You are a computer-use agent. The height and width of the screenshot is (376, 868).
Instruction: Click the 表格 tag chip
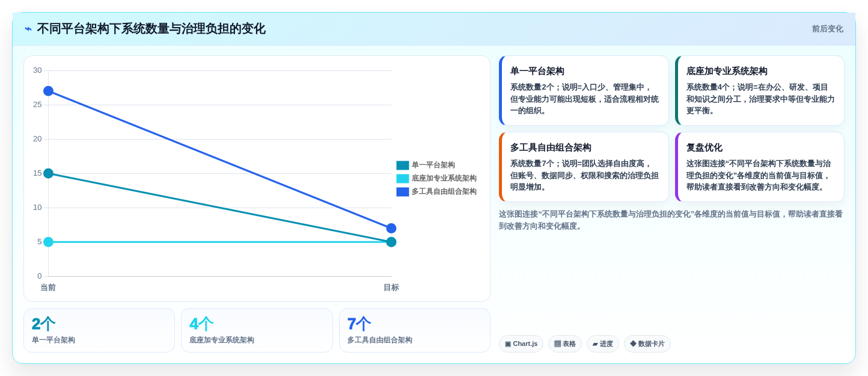(x=565, y=344)
